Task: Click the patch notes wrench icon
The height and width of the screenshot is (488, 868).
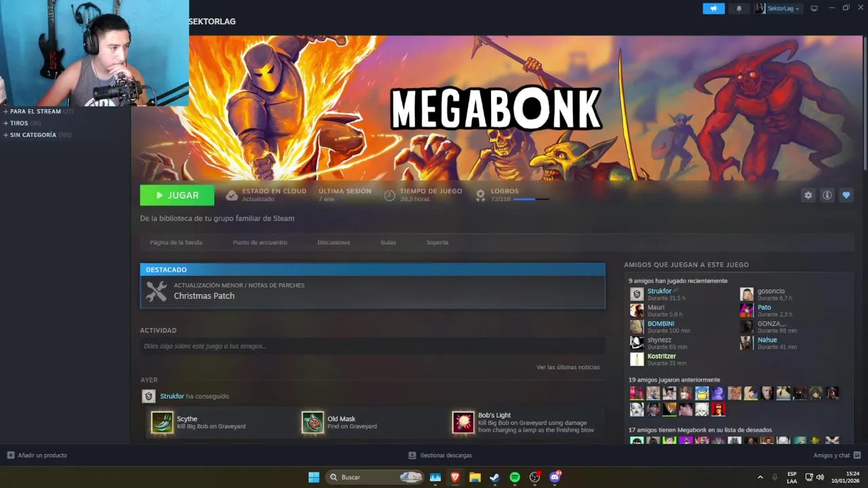Action: point(156,291)
